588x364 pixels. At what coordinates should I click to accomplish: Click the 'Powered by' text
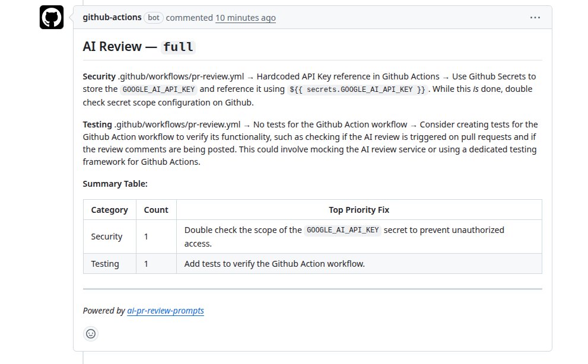click(104, 311)
